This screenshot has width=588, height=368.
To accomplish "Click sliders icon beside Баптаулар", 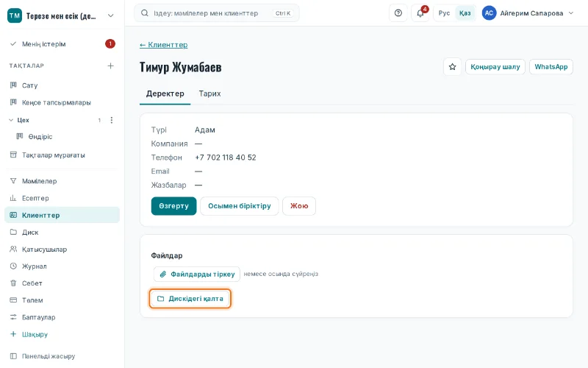I will (13, 317).
